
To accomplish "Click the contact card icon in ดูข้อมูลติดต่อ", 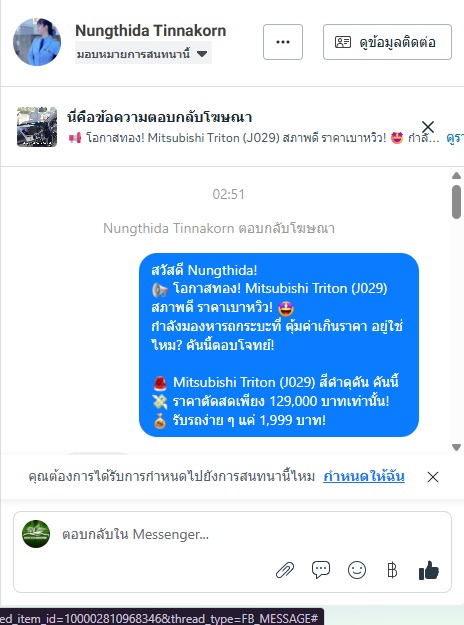I will pyautogui.click(x=343, y=42).
